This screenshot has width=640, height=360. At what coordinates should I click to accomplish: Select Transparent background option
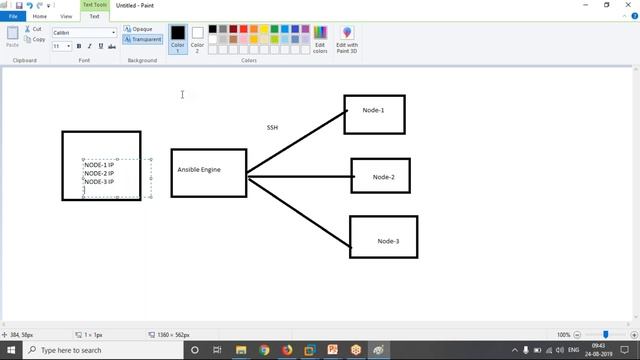[x=142, y=39]
